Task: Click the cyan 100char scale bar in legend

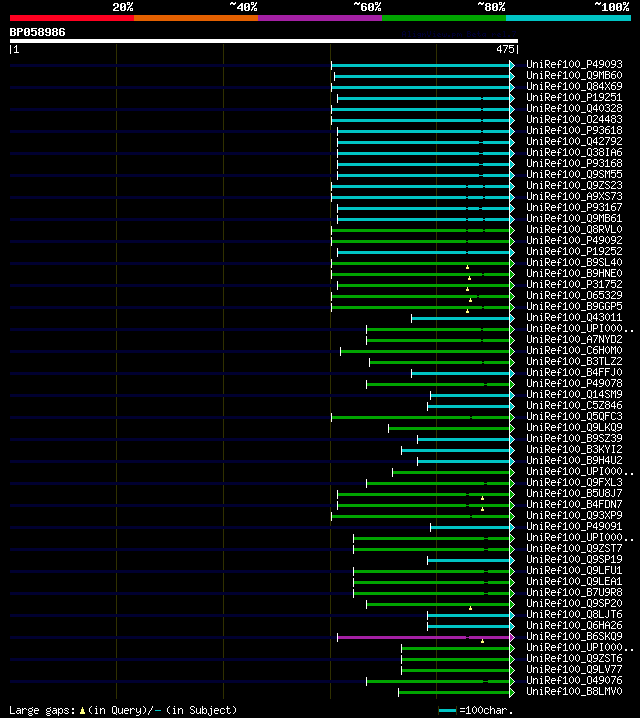Action: coord(447,711)
